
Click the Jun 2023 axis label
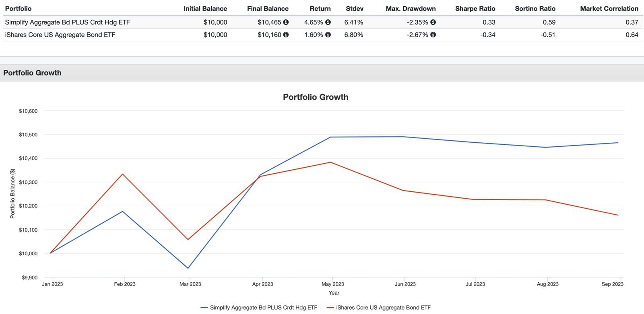pos(405,284)
